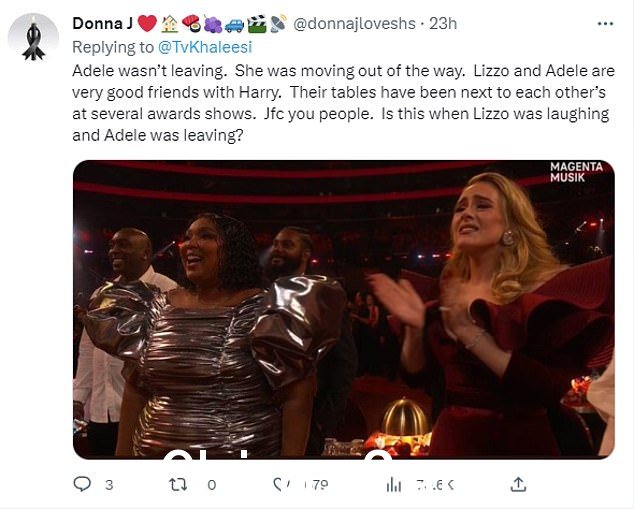
Task: Click the grapes emoji in the display name
Action: point(213,24)
